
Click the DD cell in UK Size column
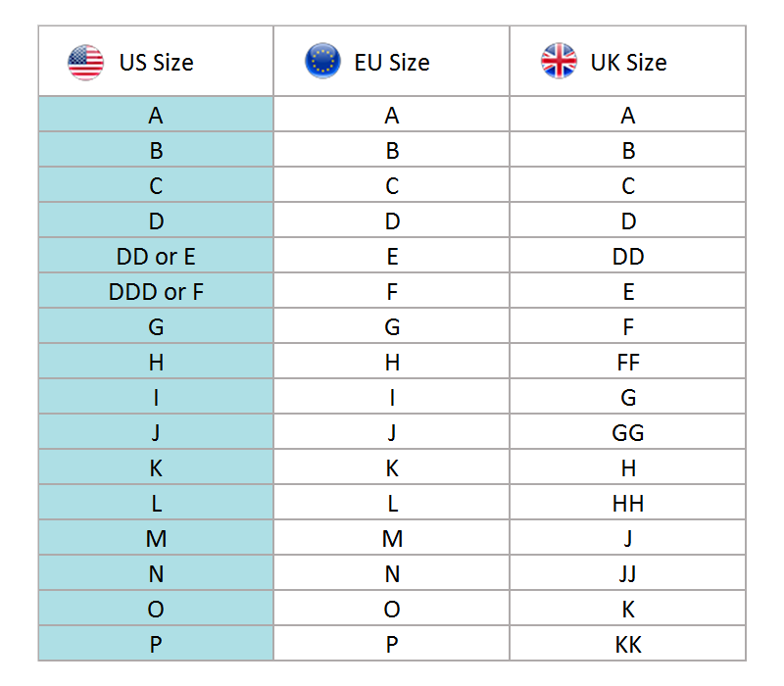pyautogui.click(x=628, y=257)
